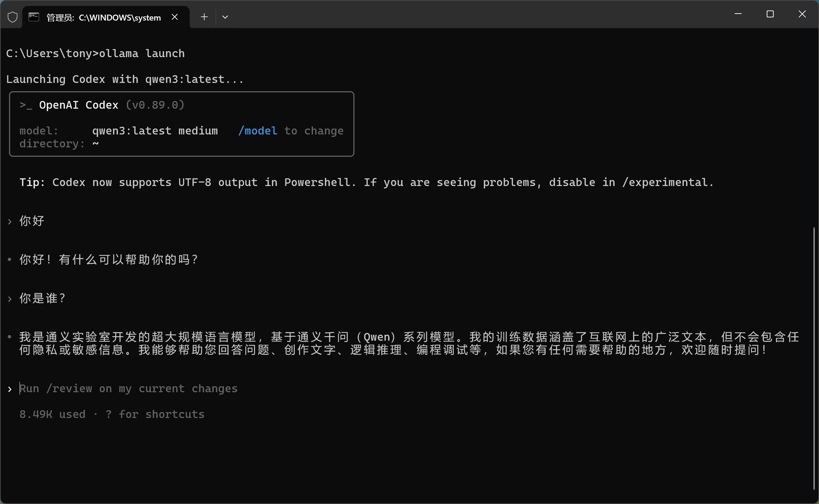Maximize the terminal window
The width and height of the screenshot is (819, 504).
[x=770, y=14]
